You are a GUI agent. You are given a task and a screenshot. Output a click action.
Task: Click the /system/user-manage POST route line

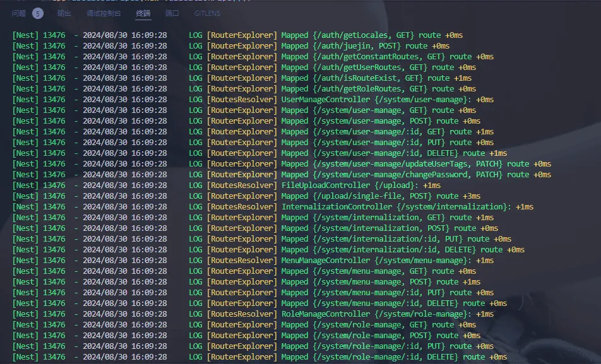point(246,121)
